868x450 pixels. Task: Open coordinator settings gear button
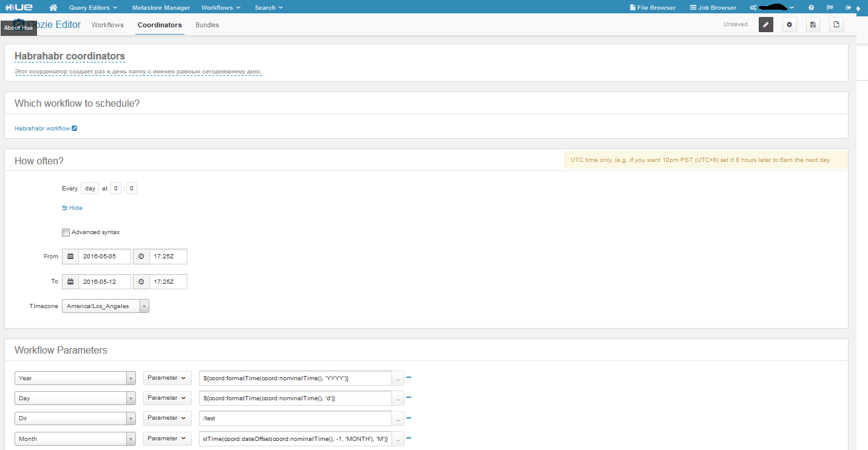coord(789,25)
